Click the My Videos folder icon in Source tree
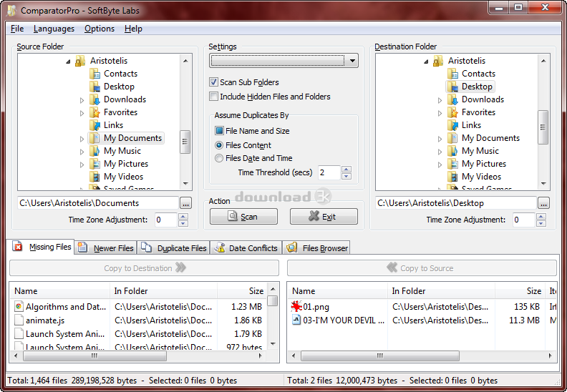567x392 pixels. pyautogui.click(x=94, y=177)
